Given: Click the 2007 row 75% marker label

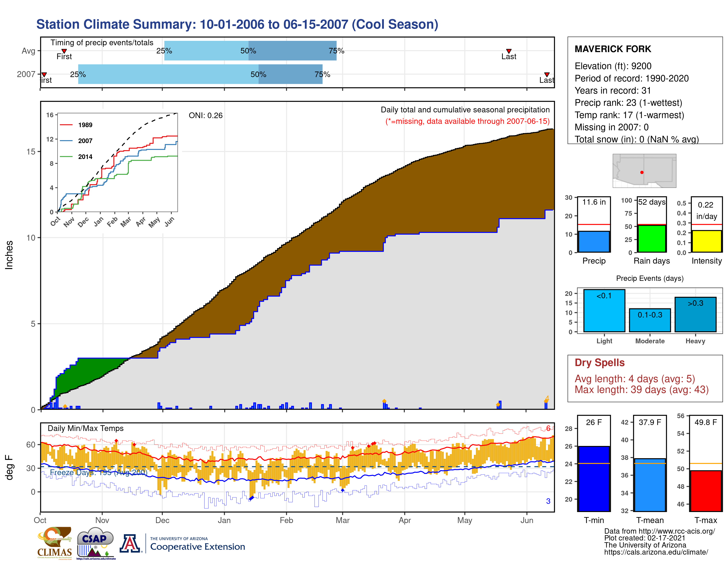Looking at the screenshot, I should (322, 74).
